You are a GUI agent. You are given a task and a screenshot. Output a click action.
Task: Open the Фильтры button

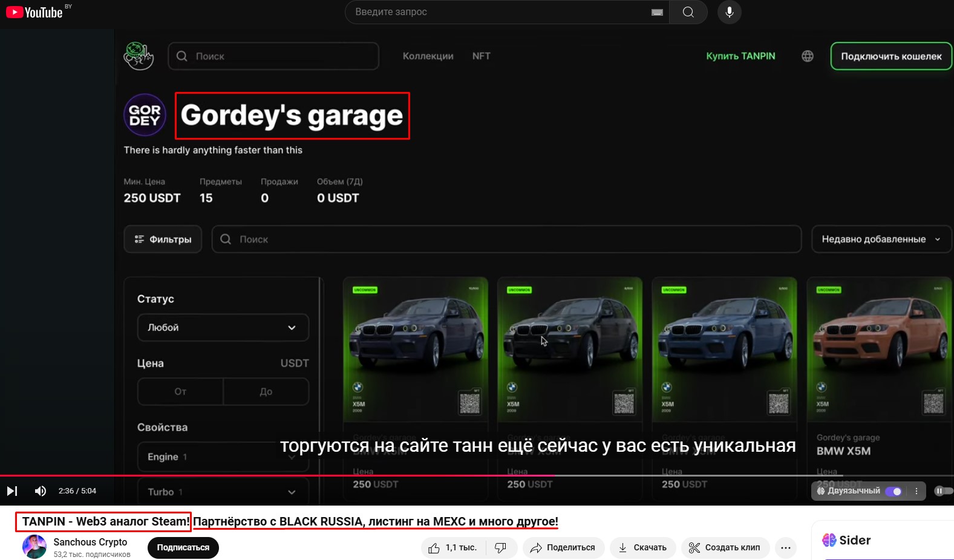(x=163, y=239)
